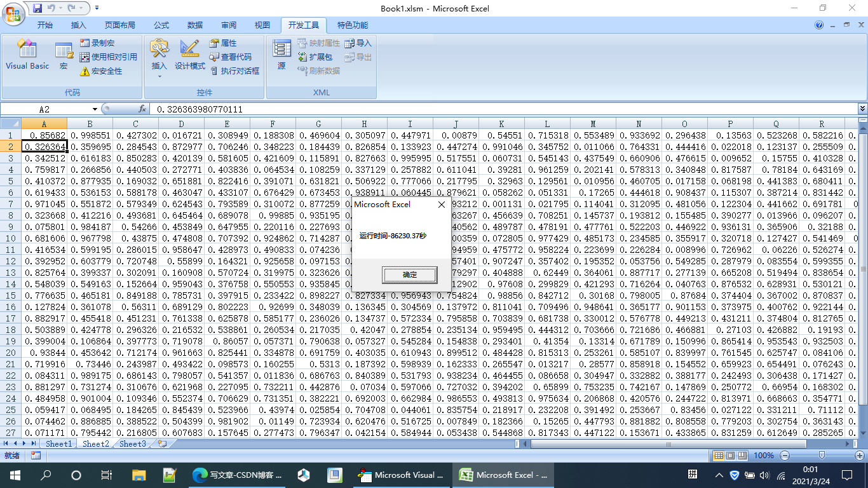Viewport: 868px width, 488px height.
Task: Click the zoom level 100% button
Action: point(764,456)
